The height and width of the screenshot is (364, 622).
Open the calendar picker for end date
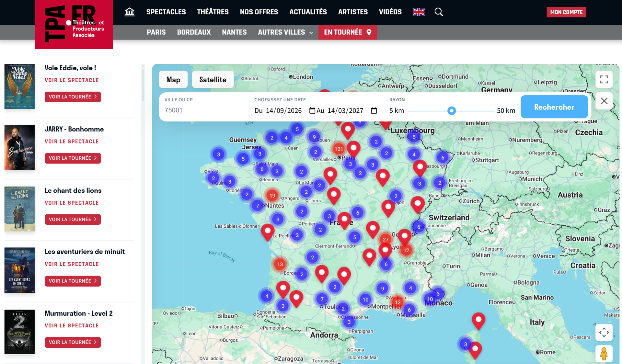(374, 111)
